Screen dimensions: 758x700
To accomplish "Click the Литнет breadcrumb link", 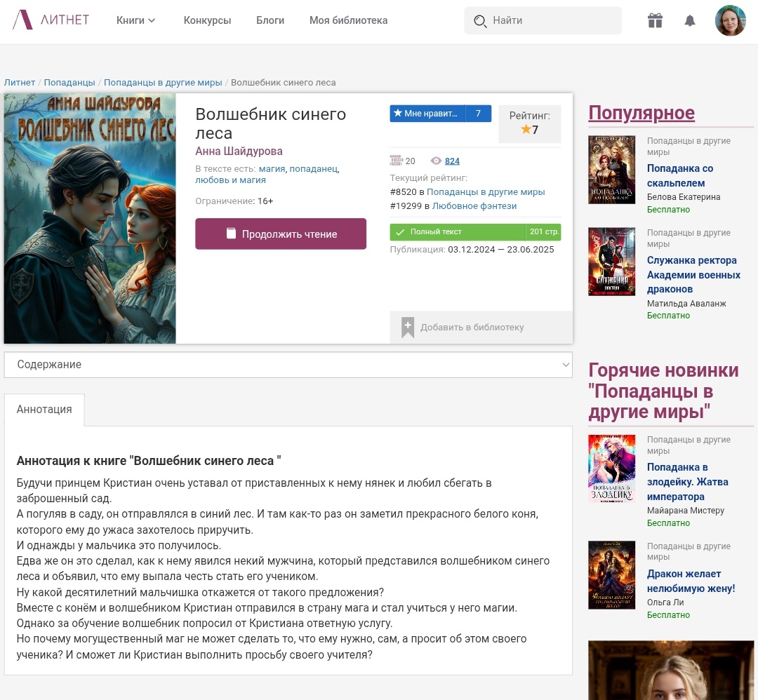I will [20, 83].
